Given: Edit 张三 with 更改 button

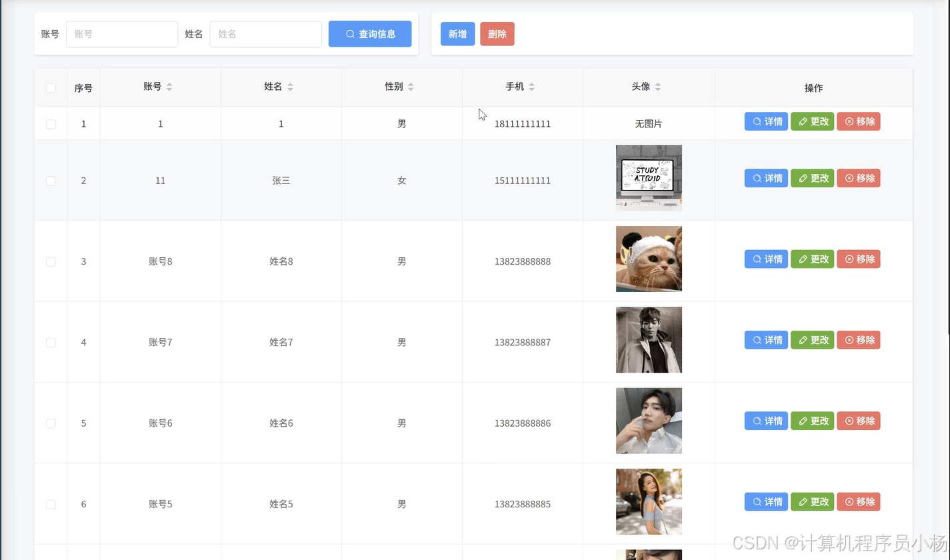Looking at the screenshot, I should [812, 178].
